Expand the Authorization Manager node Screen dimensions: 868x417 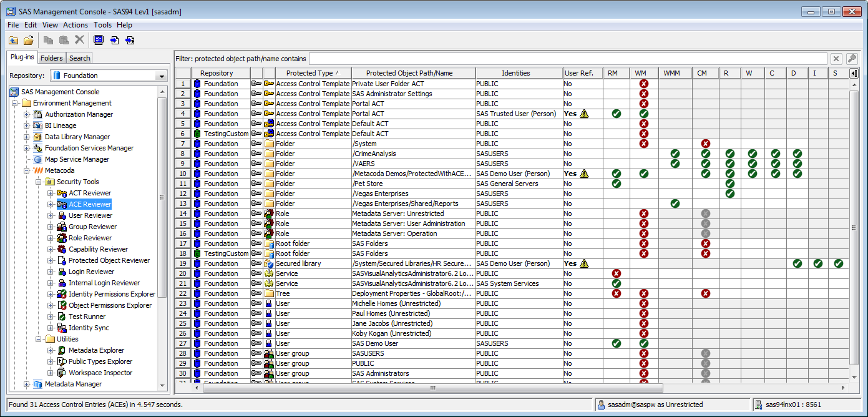pos(26,114)
